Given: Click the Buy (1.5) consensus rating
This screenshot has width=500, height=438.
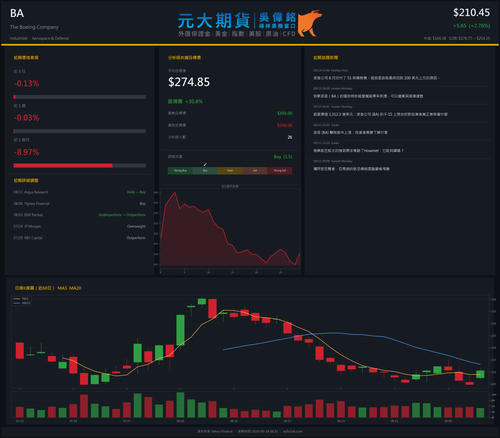Looking at the screenshot, I should point(283,157).
